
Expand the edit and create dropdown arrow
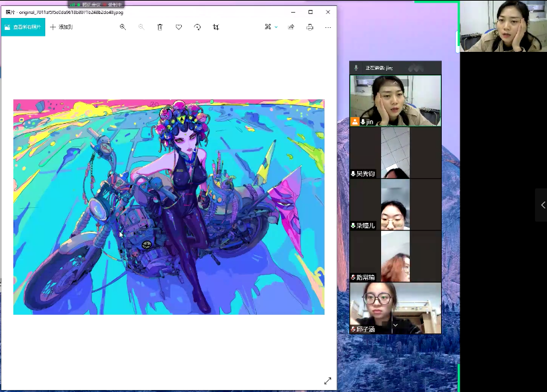[x=276, y=27]
